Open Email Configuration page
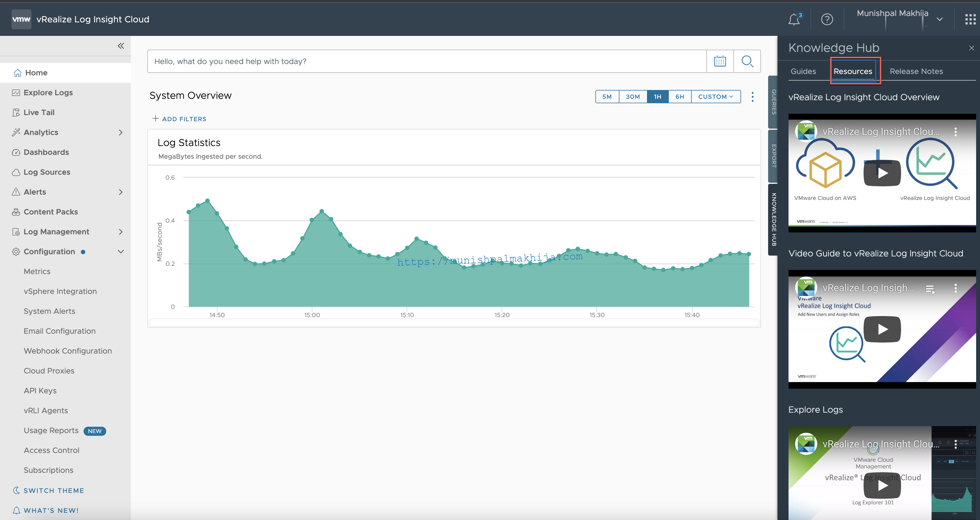Image resolution: width=980 pixels, height=520 pixels. coord(59,331)
